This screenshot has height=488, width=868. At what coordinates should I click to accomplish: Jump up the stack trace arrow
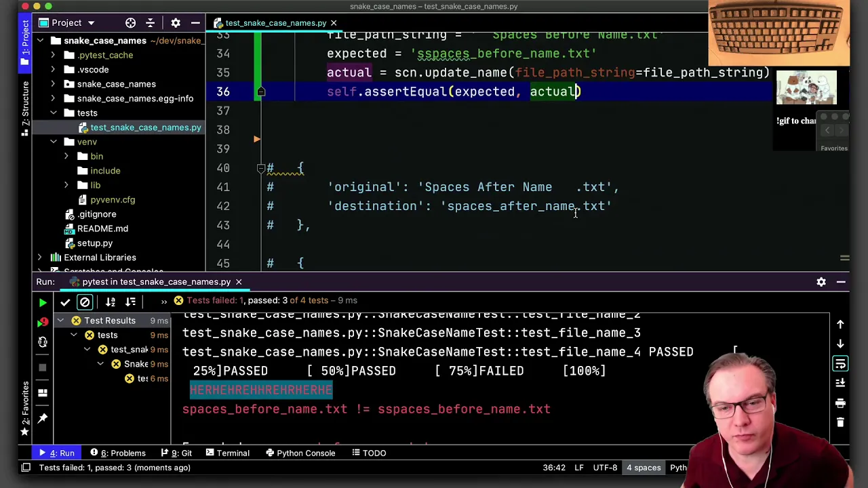(x=840, y=325)
